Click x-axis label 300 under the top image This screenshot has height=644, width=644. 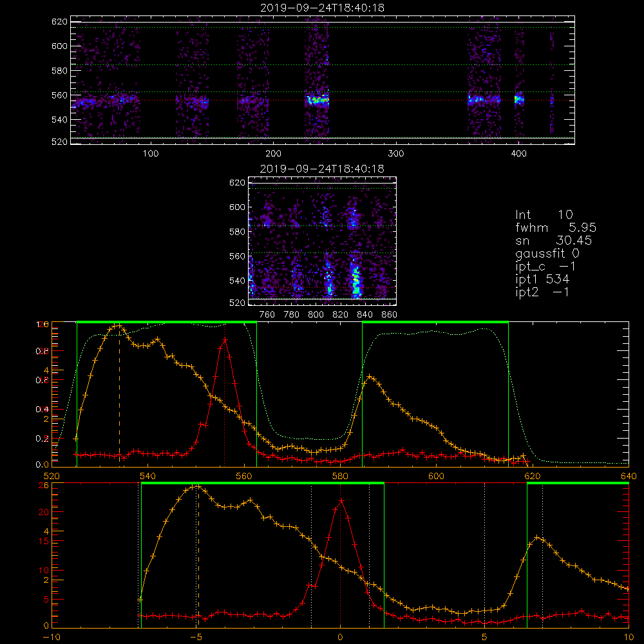[396, 154]
